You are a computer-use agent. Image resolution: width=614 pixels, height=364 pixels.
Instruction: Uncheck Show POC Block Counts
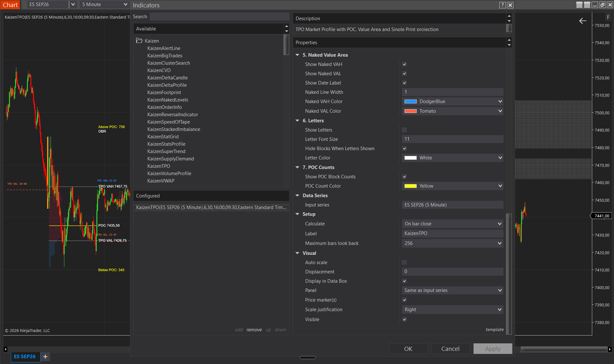[x=405, y=177]
